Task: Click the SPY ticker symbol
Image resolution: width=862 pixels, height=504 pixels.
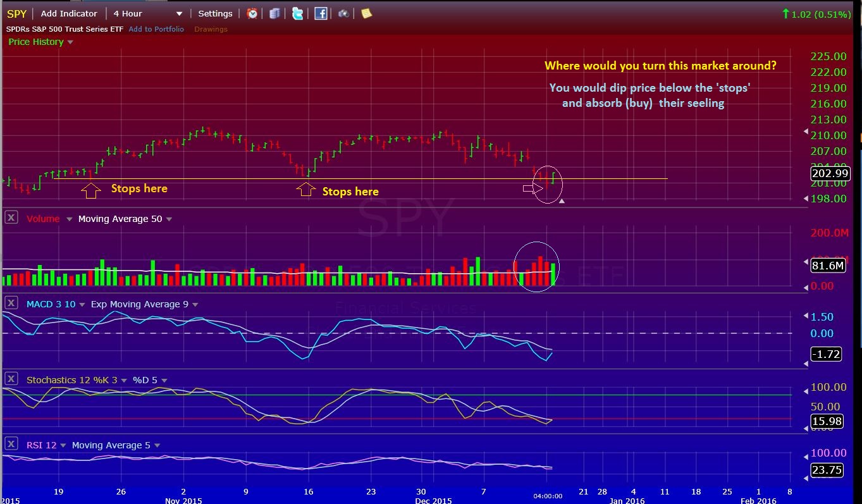Action: click(x=17, y=13)
